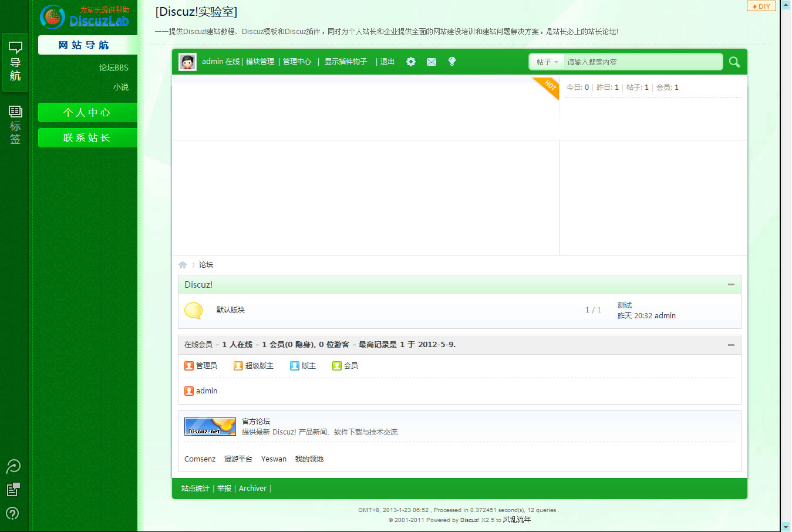Open 模块管理 link

coord(260,62)
